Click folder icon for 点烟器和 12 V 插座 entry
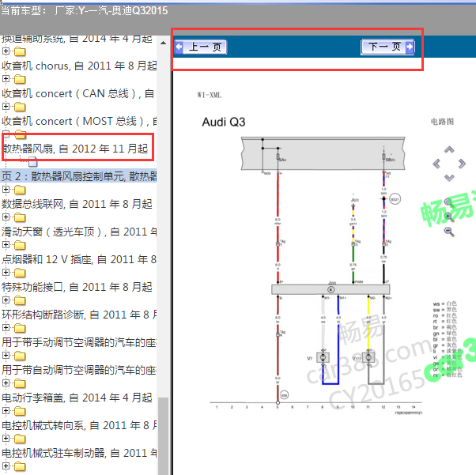 coord(20,245)
